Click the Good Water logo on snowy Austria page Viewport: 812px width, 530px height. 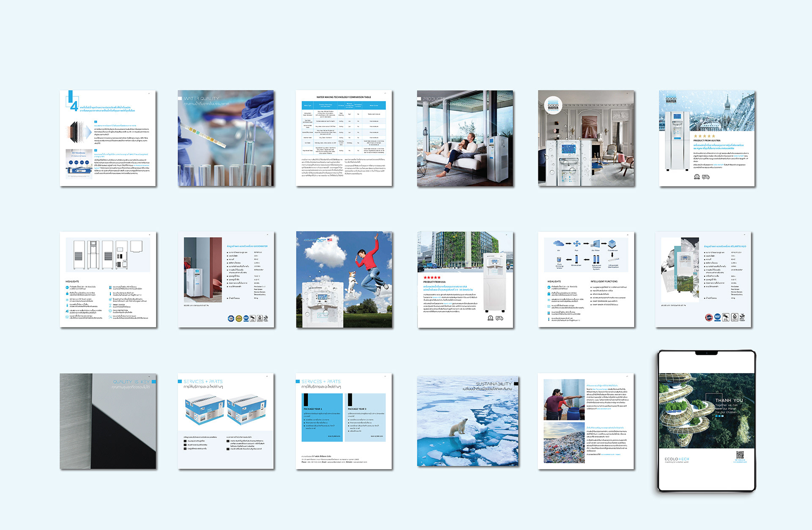tap(671, 99)
